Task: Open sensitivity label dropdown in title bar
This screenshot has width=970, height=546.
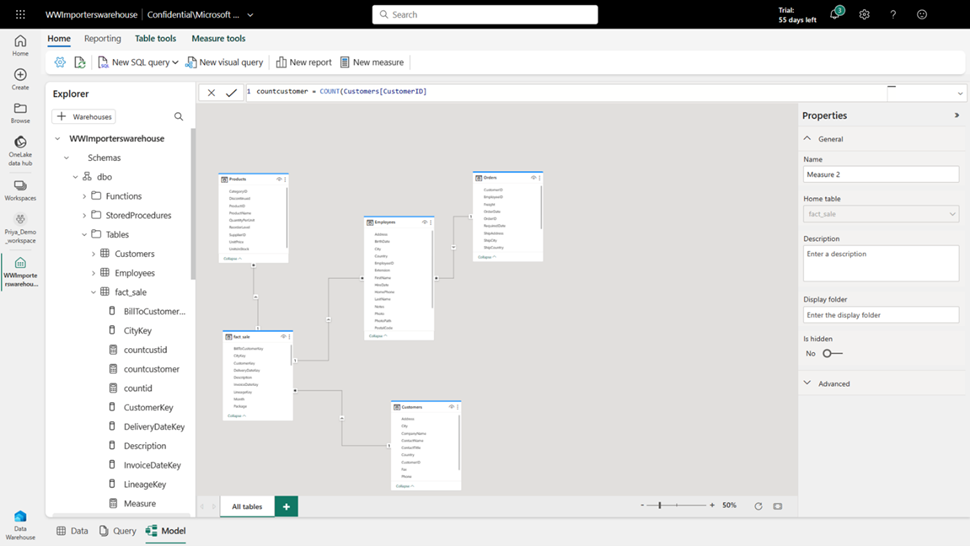Action: click(250, 14)
